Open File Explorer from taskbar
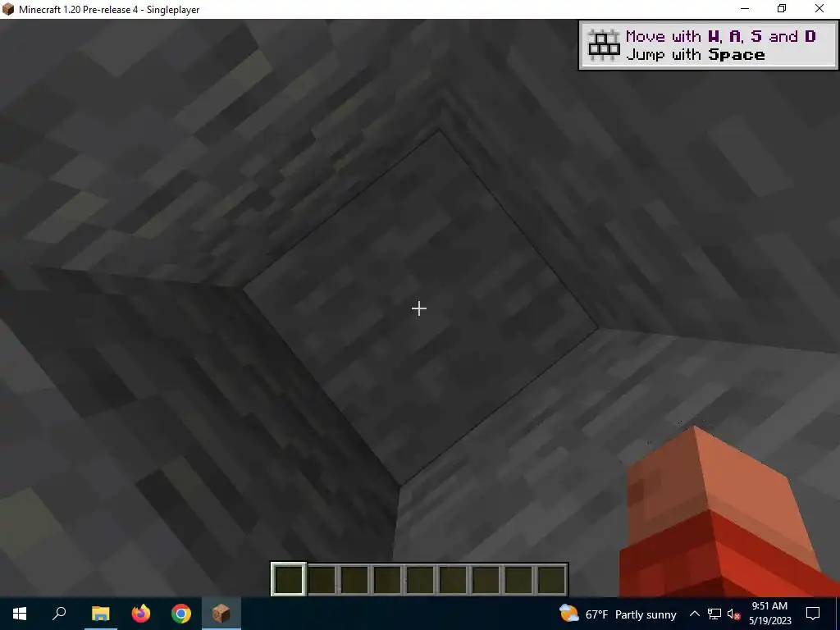Viewport: 840px width, 630px height. (100, 614)
